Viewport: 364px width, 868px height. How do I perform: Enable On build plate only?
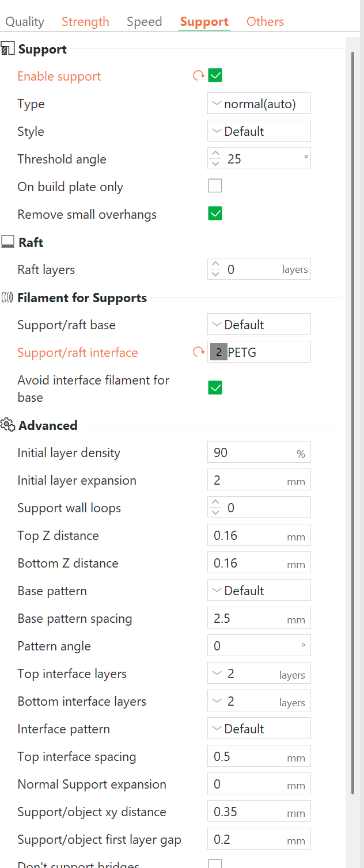pyautogui.click(x=215, y=186)
